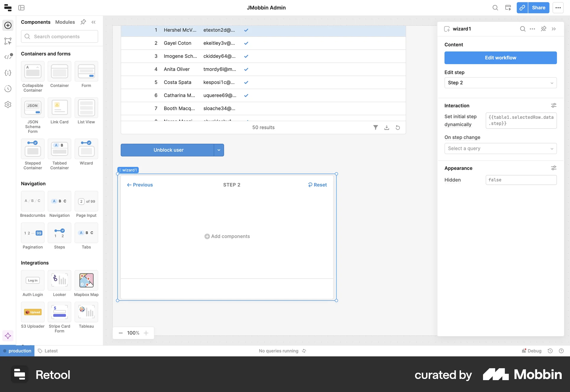Screen dimensions: 570x392
Task: Open interaction settings sliders icon
Action: (554, 105)
